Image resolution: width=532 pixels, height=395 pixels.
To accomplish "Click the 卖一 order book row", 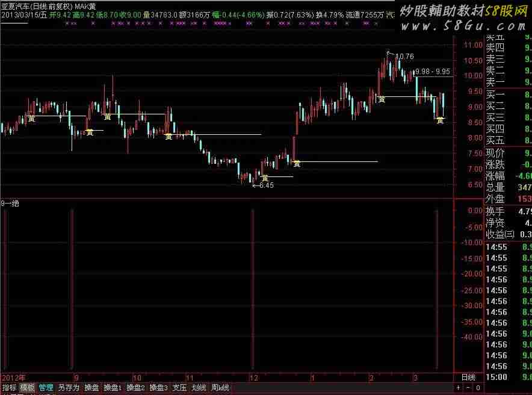I will [509, 82].
